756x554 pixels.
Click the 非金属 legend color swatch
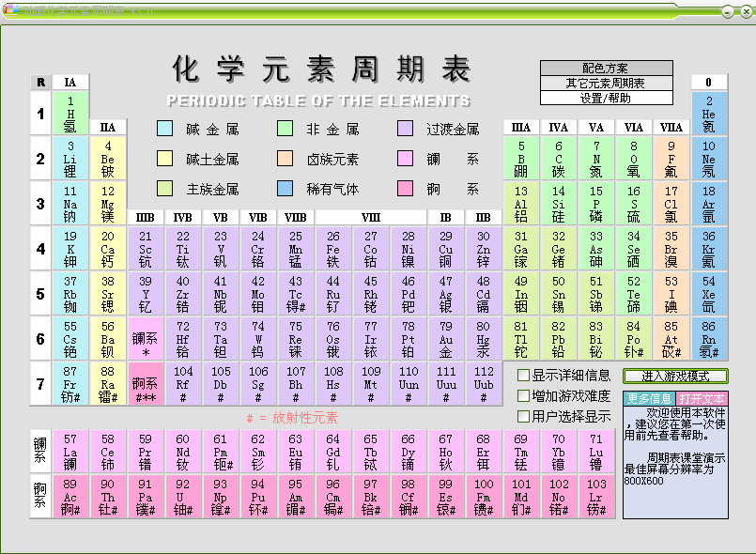(x=285, y=129)
